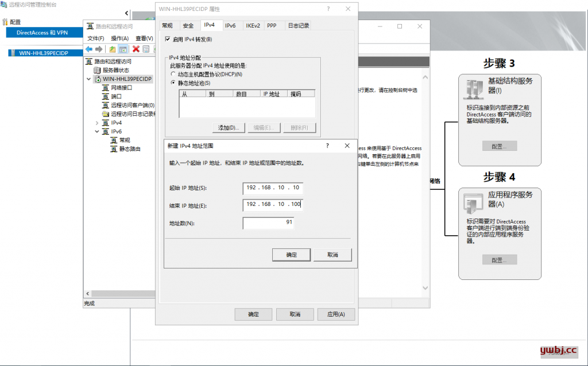The image size is (588, 366).
Task: Toggle the 启用 IPv4 转发 checkbox
Action: [x=168, y=39]
